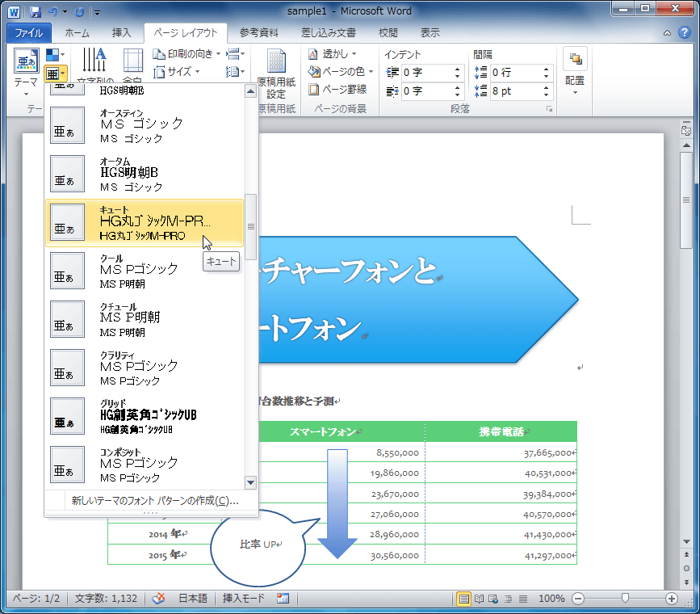Switch to the 挿入 tab
700x614 pixels.
pos(121,33)
